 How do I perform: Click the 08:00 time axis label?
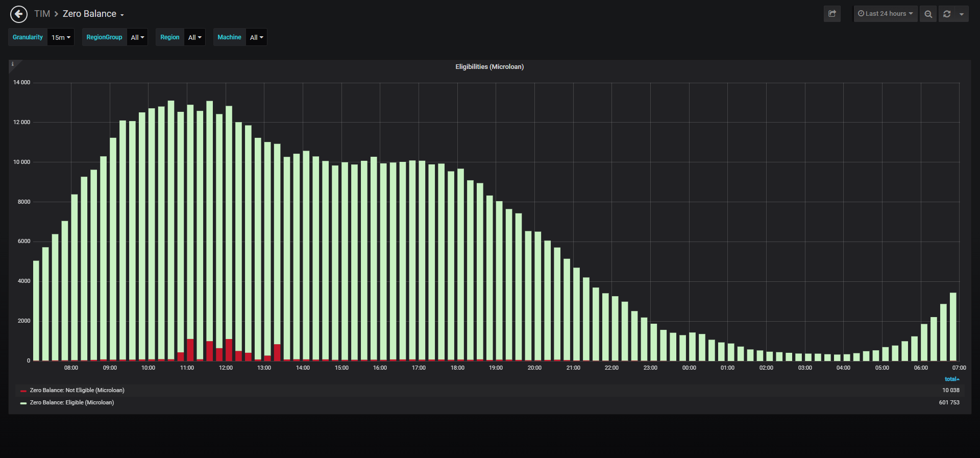(71, 368)
